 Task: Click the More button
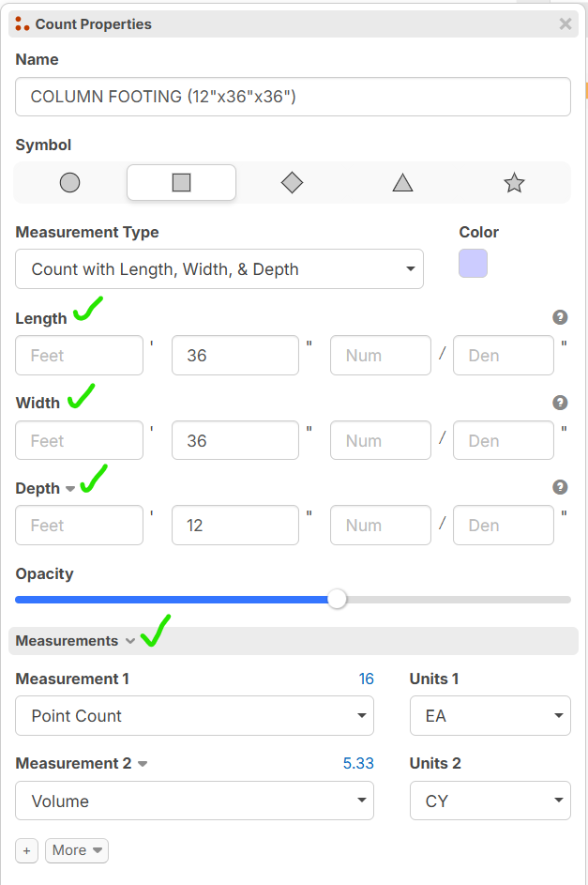click(x=77, y=850)
